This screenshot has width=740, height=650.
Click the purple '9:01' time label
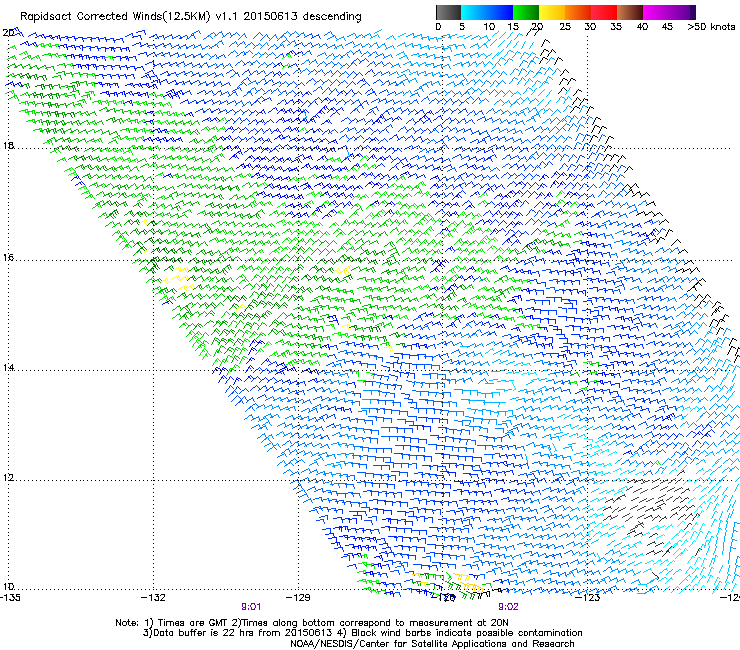251,607
